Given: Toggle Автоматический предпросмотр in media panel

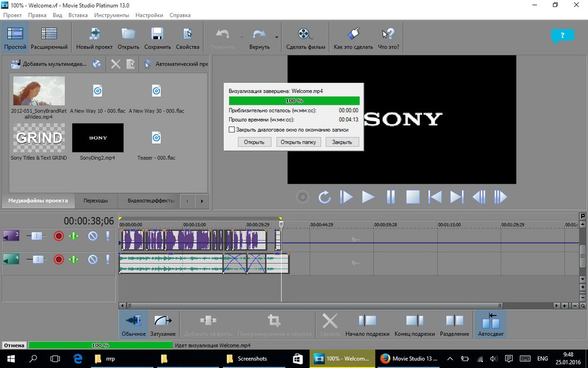Looking at the screenshot, I should point(176,64).
